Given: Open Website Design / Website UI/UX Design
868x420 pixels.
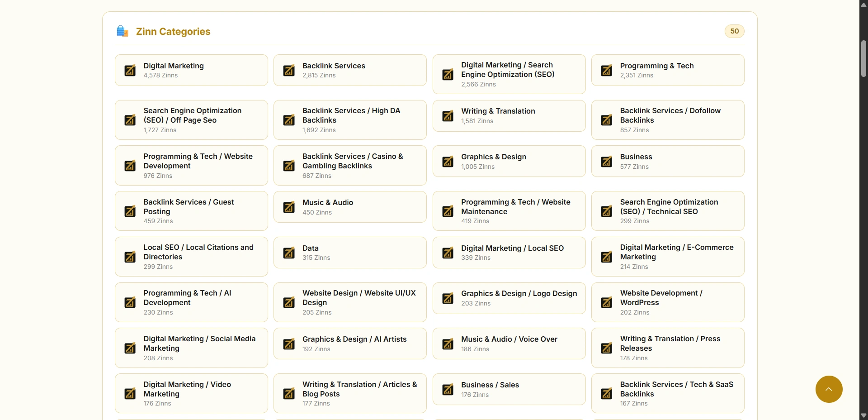Looking at the screenshot, I should tap(350, 302).
